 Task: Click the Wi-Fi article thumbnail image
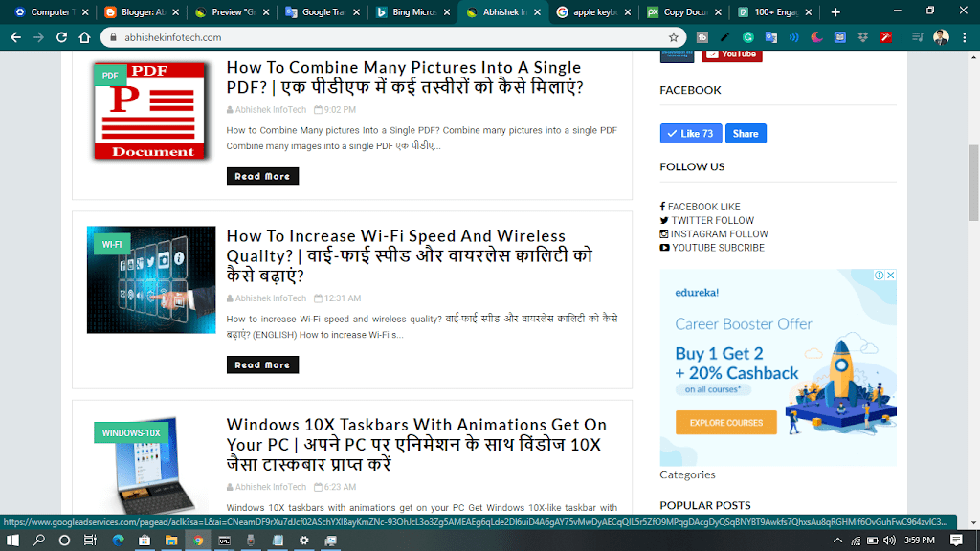pos(151,279)
